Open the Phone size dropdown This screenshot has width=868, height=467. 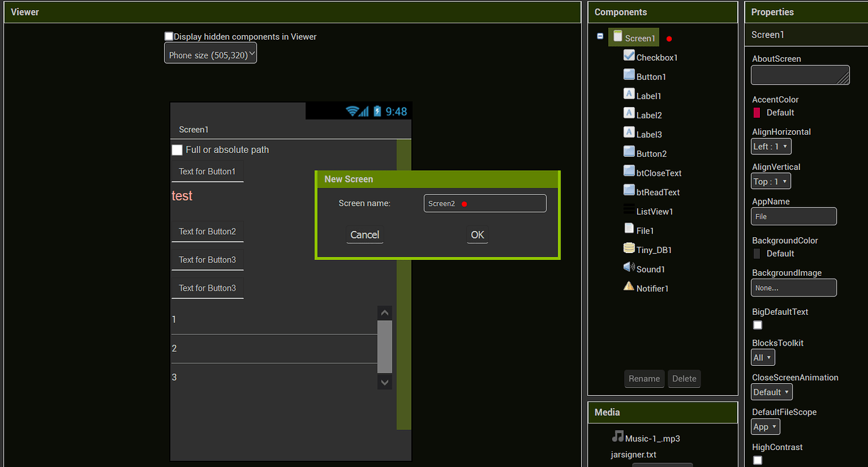pos(210,53)
